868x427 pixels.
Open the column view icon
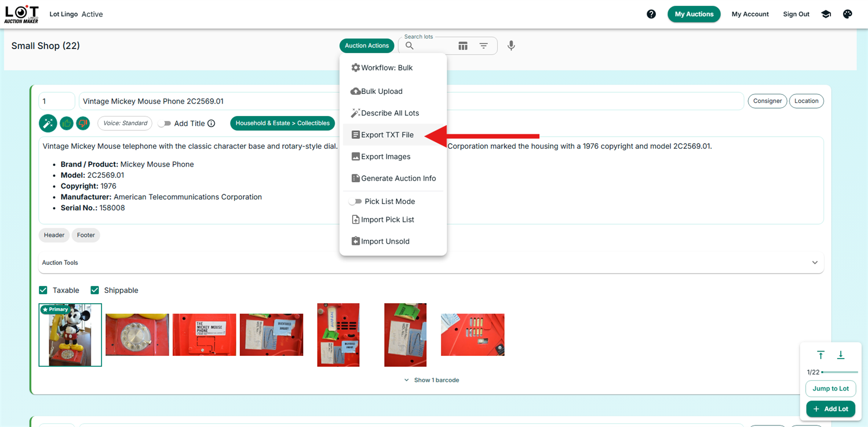pos(463,46)
